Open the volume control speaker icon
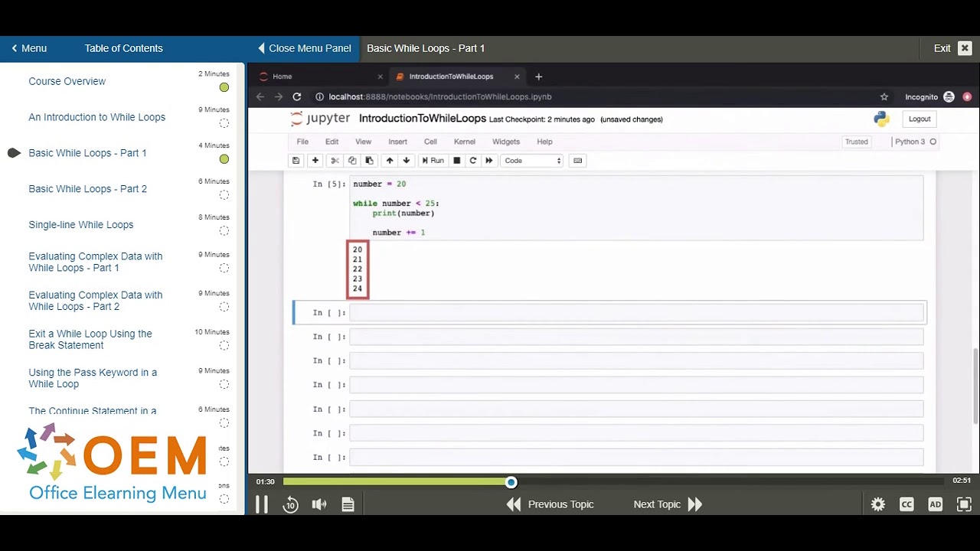The image size is (980, 551). (319, 504)
